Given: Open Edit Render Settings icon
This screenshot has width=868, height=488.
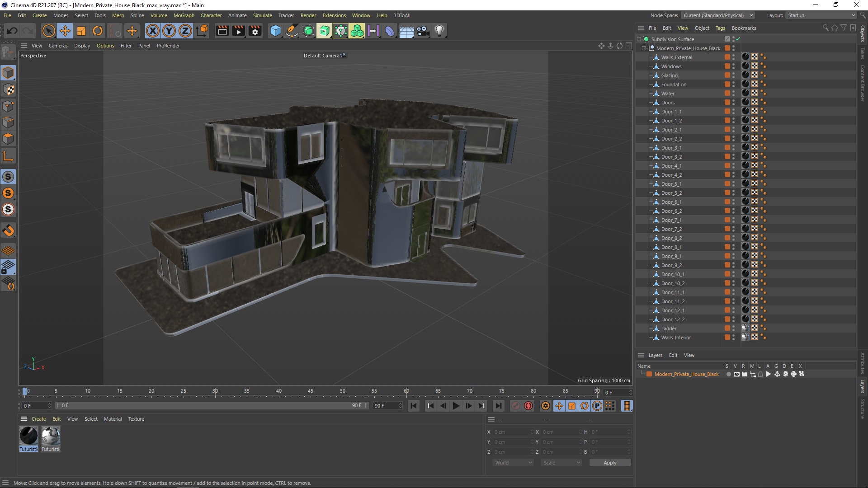Looking at the screenshot, I should tap(255, 31).
